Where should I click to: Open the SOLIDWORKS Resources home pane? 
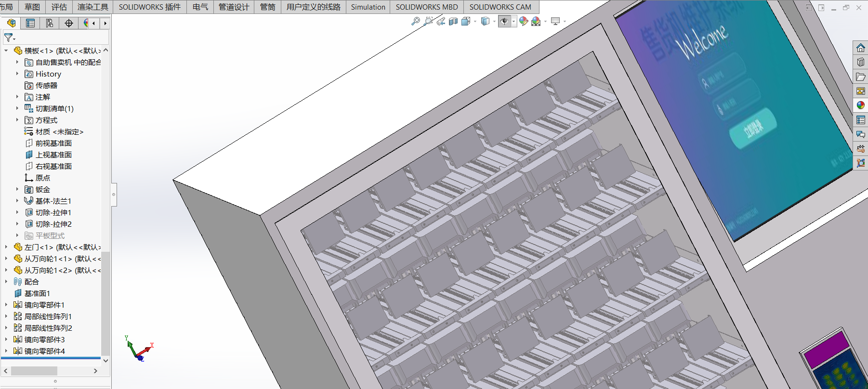[x=861, y=48]
